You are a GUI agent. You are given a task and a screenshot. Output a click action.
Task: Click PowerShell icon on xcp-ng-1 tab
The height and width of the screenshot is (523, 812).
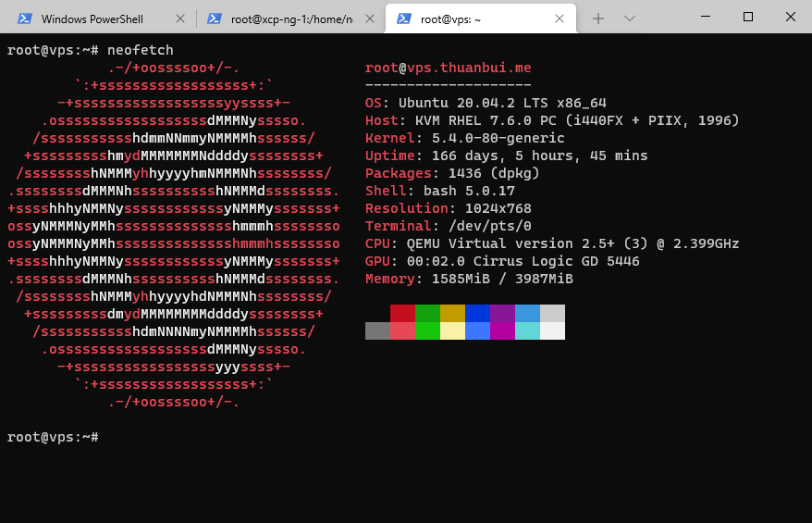click(x=215, y=19)
